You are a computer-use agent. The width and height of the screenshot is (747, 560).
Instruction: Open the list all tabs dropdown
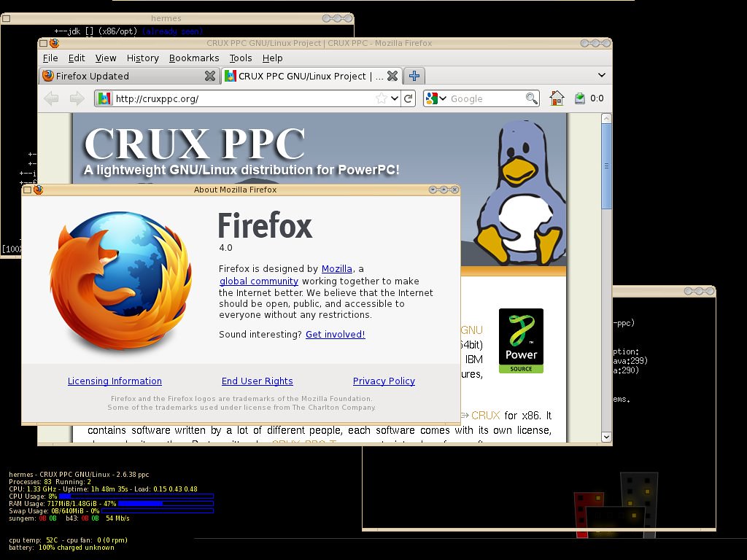click(x=601, y=75)
